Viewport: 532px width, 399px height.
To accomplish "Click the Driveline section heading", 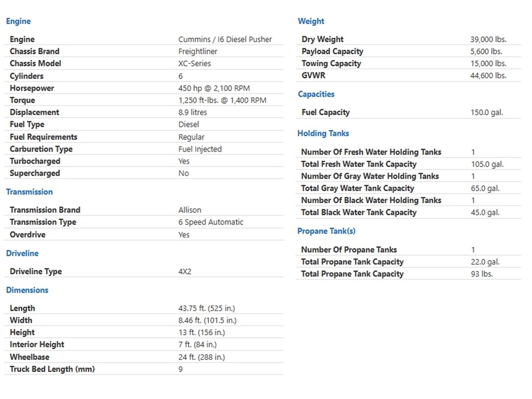I will (22, 253).
